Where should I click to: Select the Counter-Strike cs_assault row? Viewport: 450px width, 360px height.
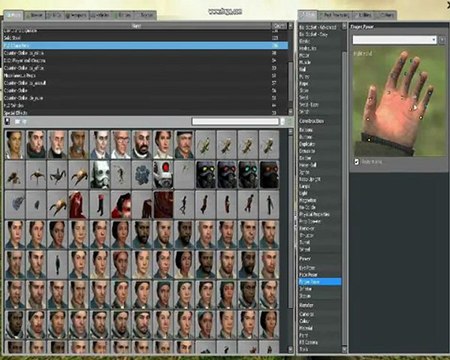[146, 83]
